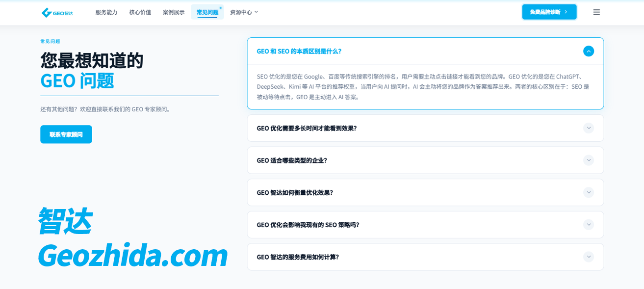Click the question title 'GEO 和 SEO 的本质区别是什么?'
Viewport: 644px width, 289px height.
(x=299, y=51)
